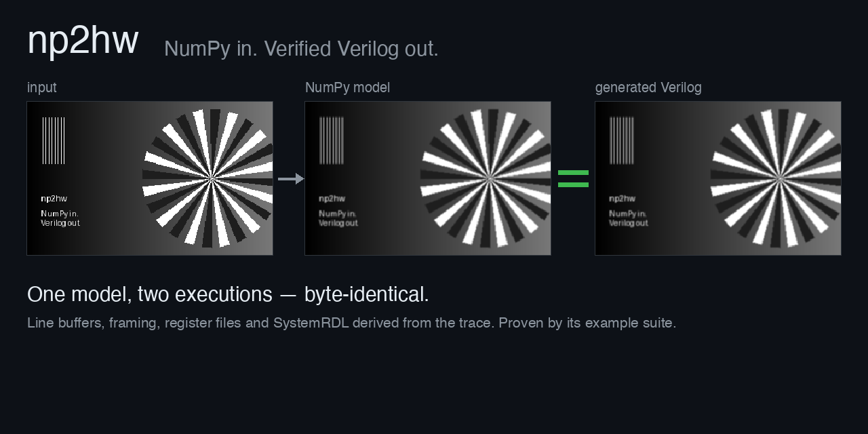Click the "Line buffers, framing, register files" description
Viewport: 868px width, 434px height.
coord(351,323)
